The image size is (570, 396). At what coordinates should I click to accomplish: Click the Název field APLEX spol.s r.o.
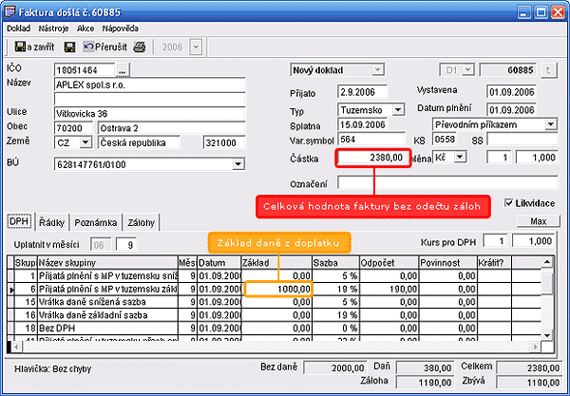[x=149, y=85]
